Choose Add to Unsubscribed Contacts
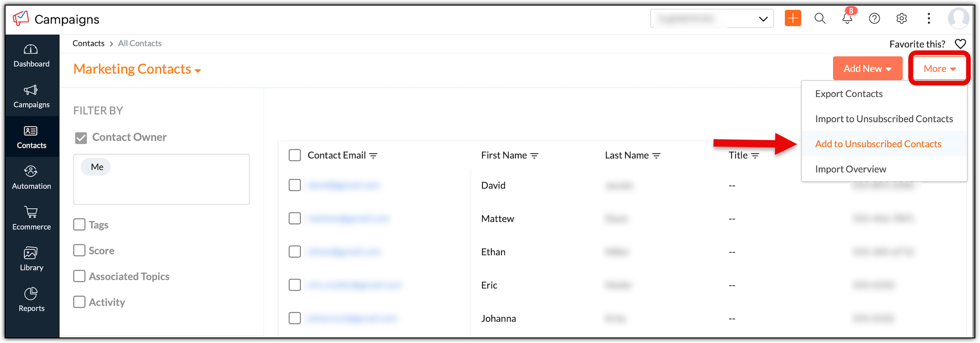The image size is (980, 343). [x=878, y=144]
